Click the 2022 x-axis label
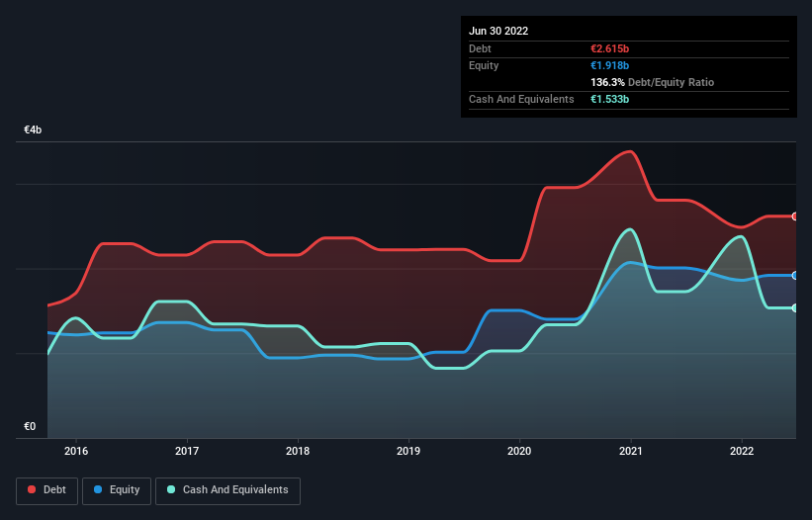Screen dimensions: 812x520 coord(742,451)
